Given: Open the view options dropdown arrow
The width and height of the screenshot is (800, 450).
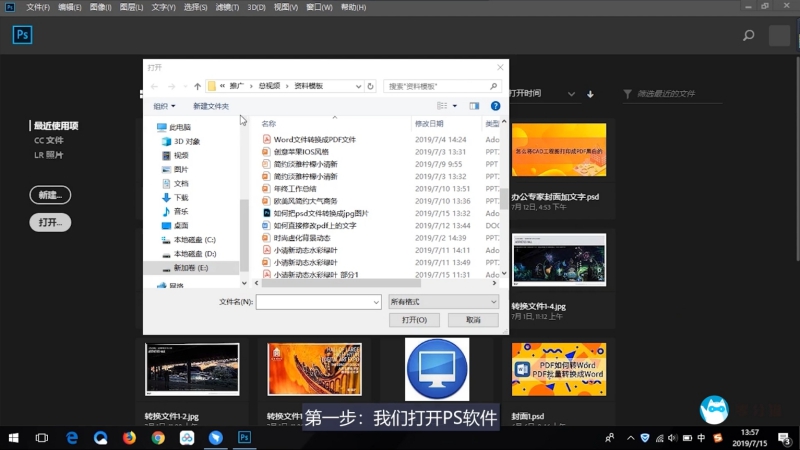Looking at the screenshot, I should pos(454,106).
